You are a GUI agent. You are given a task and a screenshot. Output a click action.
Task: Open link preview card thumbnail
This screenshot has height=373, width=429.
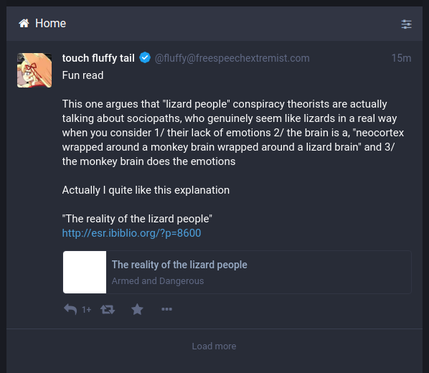pyautogui.click(x=85, y=272)
